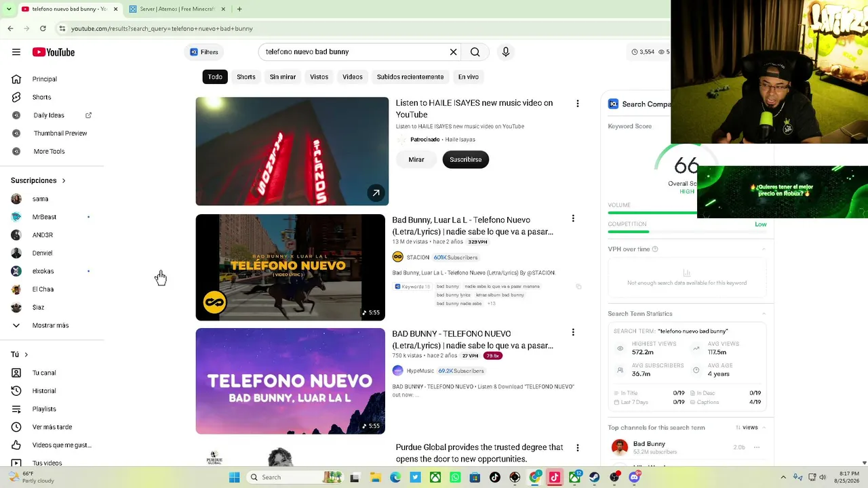The height and width of the screenshot is (488, 868).
Task: Clear the search box with the X
Action: pyautogui.click(x=454, y=52)
